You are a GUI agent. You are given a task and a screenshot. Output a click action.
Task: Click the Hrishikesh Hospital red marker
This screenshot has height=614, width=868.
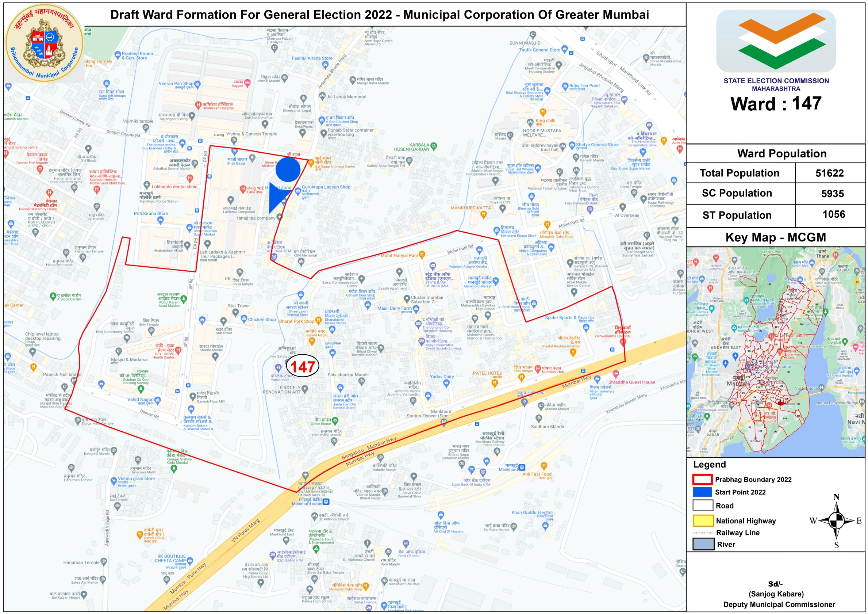[198, 104]
